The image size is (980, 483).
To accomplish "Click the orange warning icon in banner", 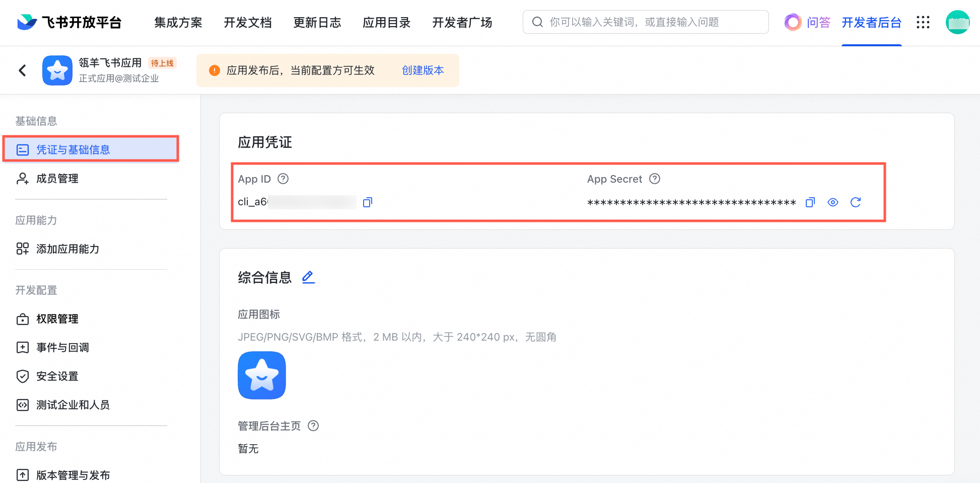I will (x=215, y=70).
